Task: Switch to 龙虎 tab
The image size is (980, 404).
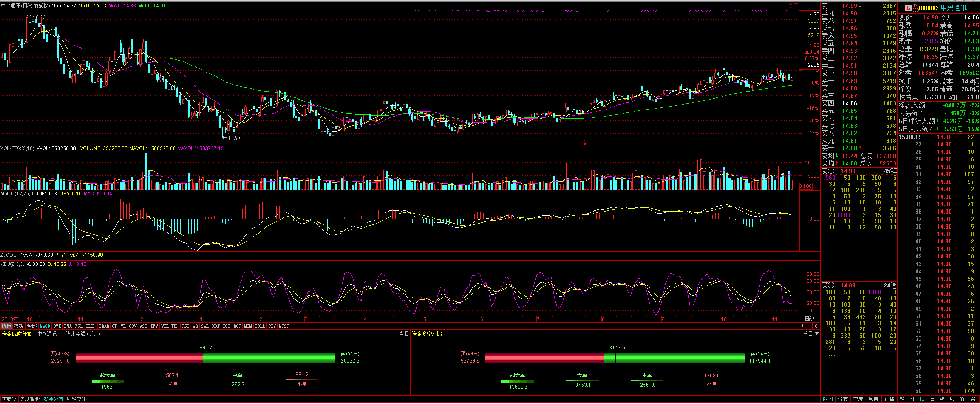Action: (x=858, y=399)
